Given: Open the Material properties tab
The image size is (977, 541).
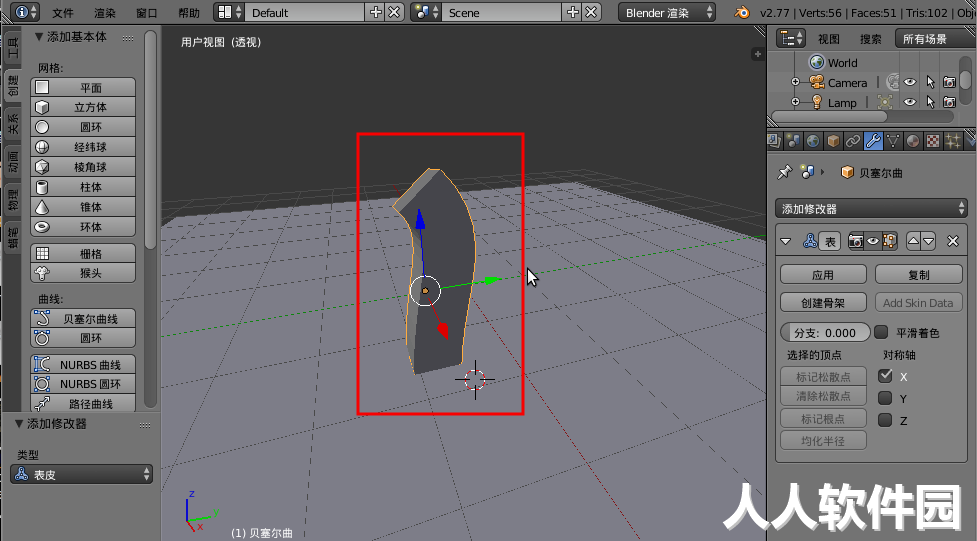Looking at the screenshot, I should coord(913,141).
